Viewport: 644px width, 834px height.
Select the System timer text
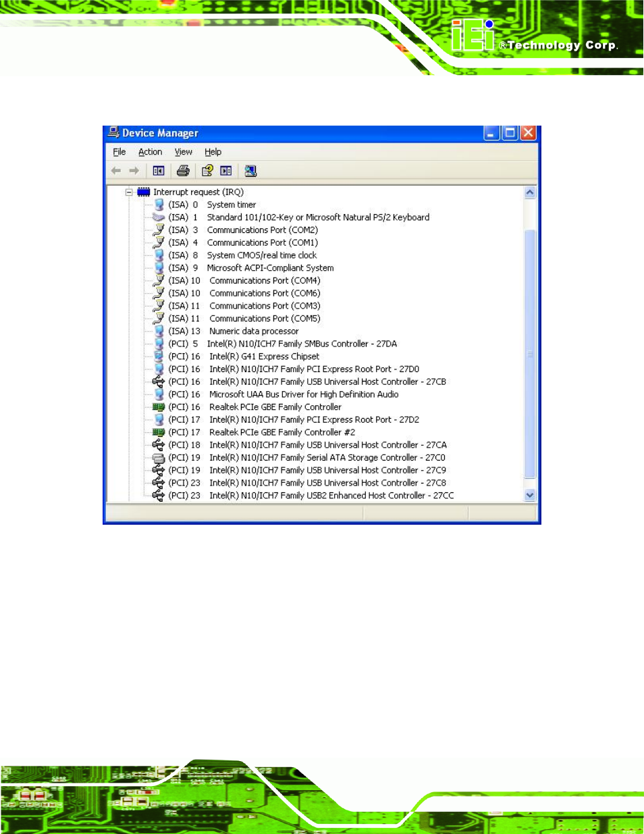(232, 205)
